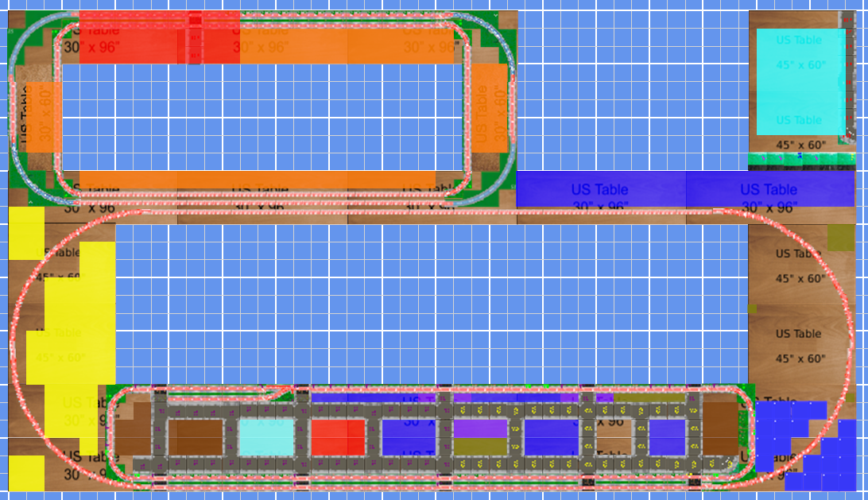This screenshot has width=868, height=500.
Task: Click the brown city block beside the cyan block
Action: (196, 437)
